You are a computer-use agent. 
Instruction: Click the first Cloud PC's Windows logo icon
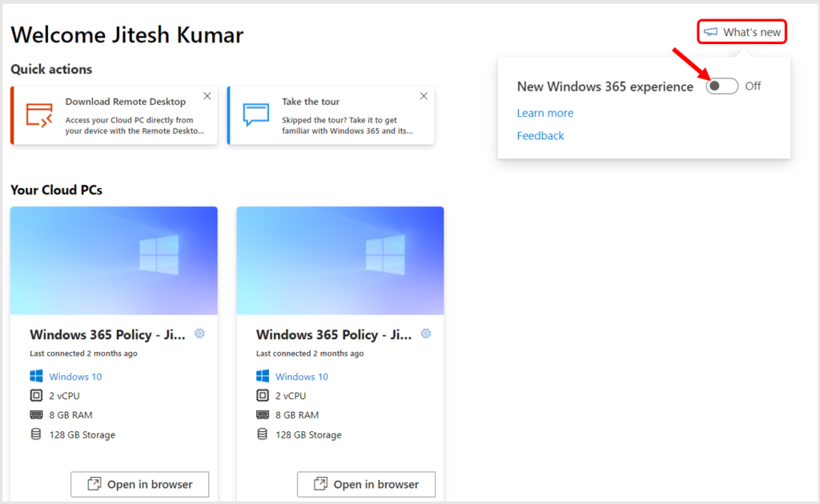(36, 376)
